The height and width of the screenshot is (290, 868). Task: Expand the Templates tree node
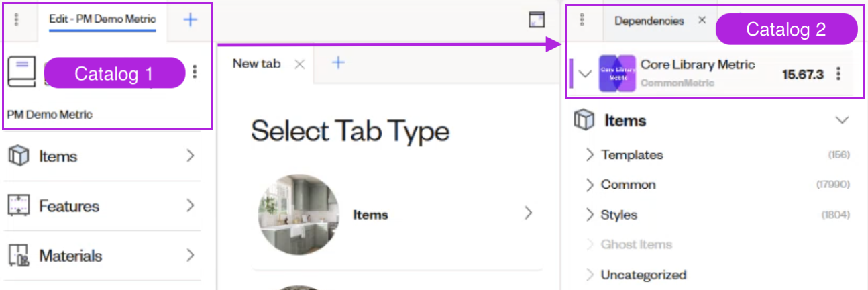click(590, 155)
